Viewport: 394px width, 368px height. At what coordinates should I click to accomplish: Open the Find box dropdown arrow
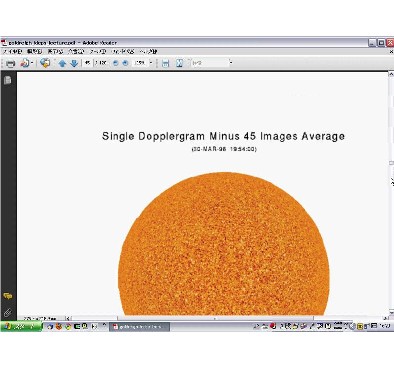231,63
